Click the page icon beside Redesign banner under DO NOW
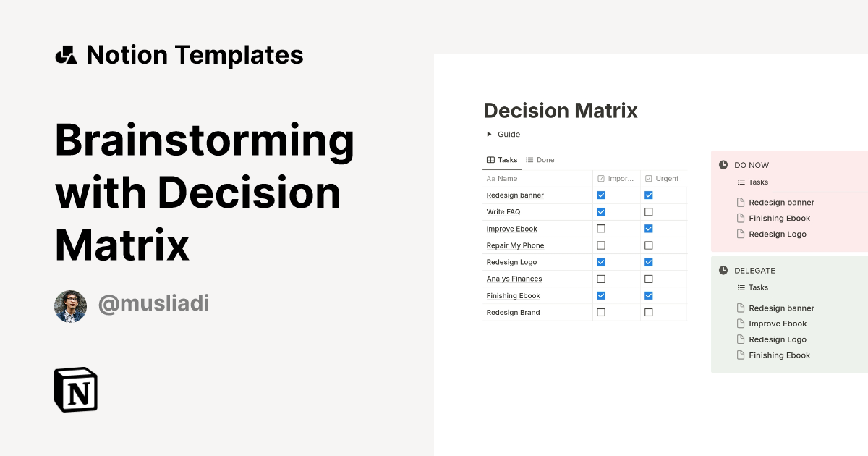This screenshot has height=456, width=868. [740, 202]
